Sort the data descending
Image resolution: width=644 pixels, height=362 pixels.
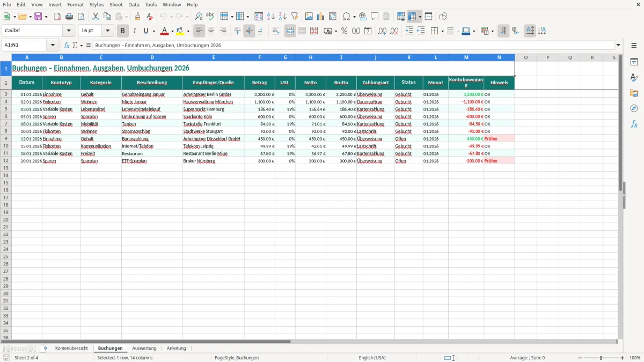click(x=282, y=17)
